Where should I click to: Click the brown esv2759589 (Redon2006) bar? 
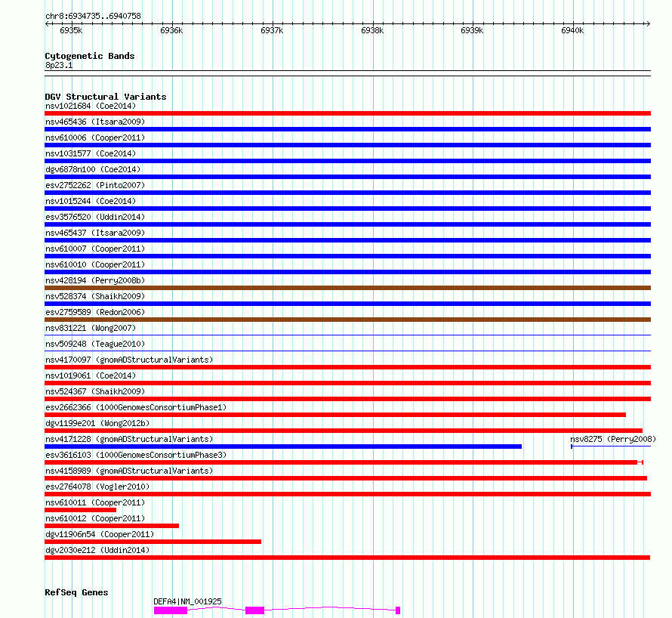click(347, 320)
